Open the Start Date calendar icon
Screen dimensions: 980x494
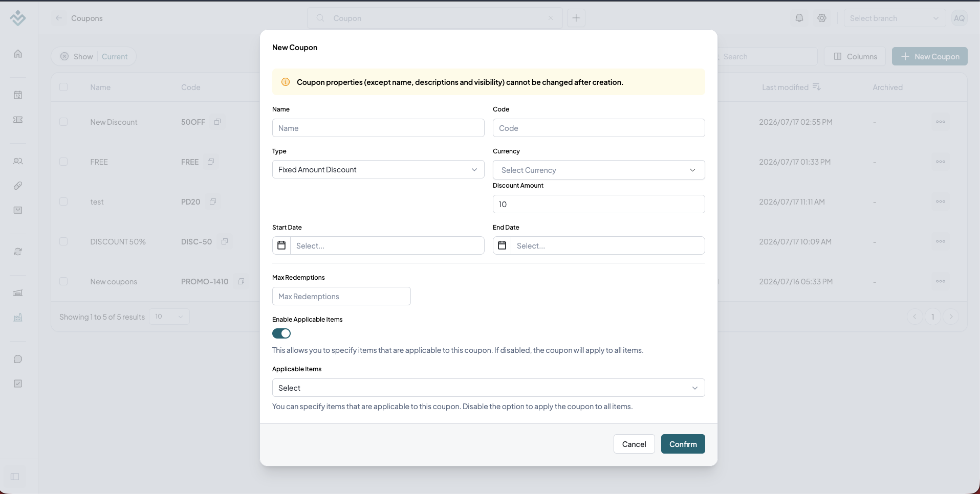pyautogui.click(x=281, y=245)
